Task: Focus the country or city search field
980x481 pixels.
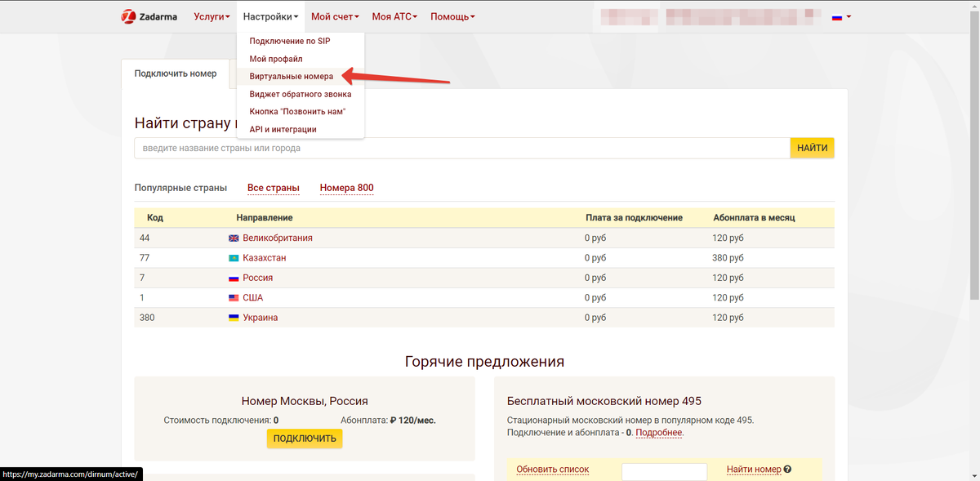Action: click(x=462, y=148)
